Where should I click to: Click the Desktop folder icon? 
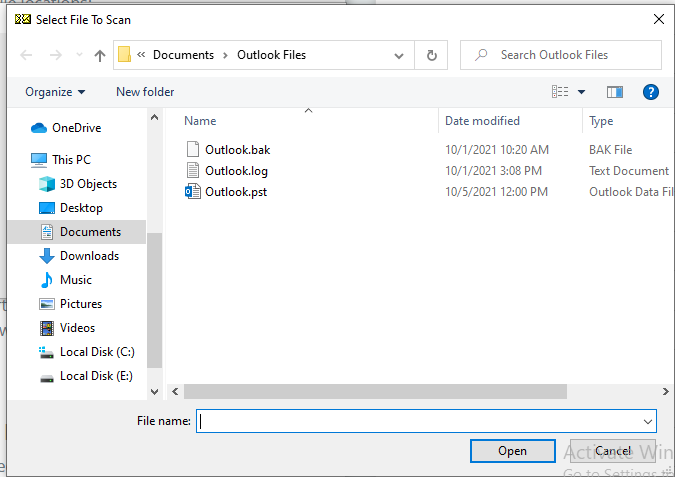coord(47,208)
